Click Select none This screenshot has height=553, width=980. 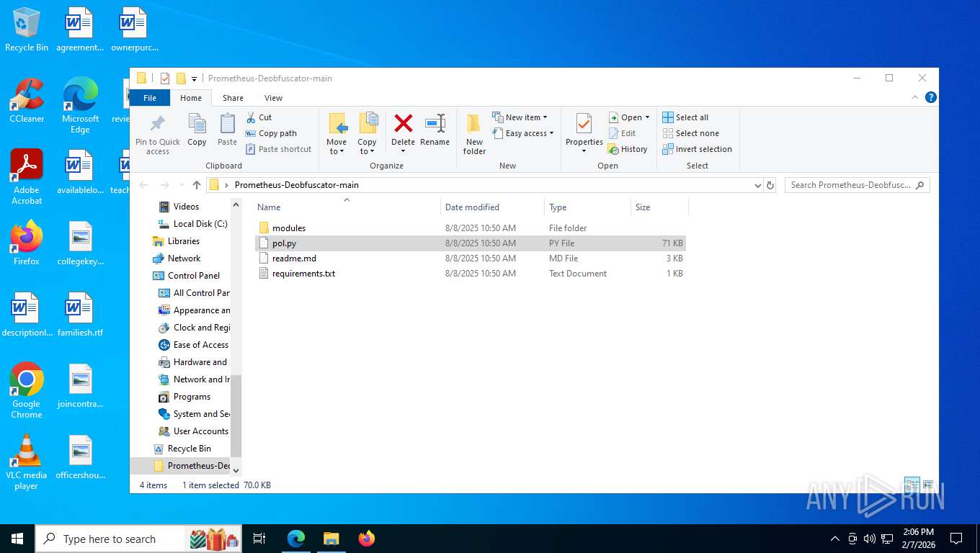point(690,133)
